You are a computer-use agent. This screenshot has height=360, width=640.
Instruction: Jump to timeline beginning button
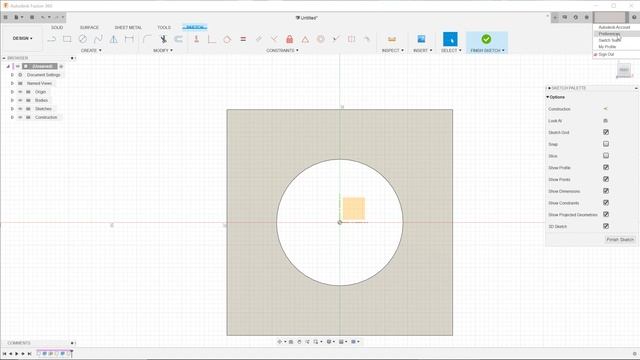(4, 354)
